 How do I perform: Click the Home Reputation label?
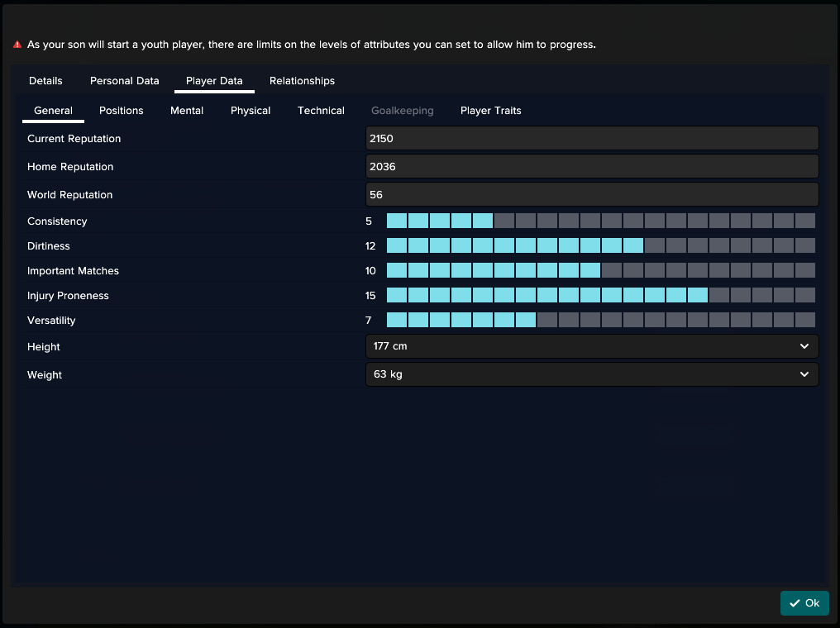coord(70,167)
